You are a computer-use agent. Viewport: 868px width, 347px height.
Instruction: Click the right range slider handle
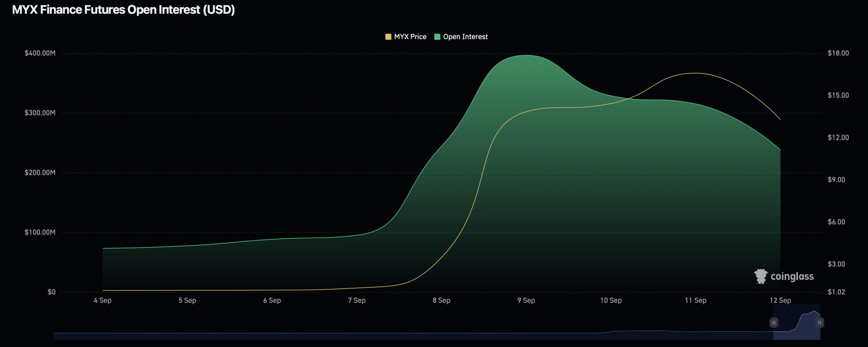(820, 322)
